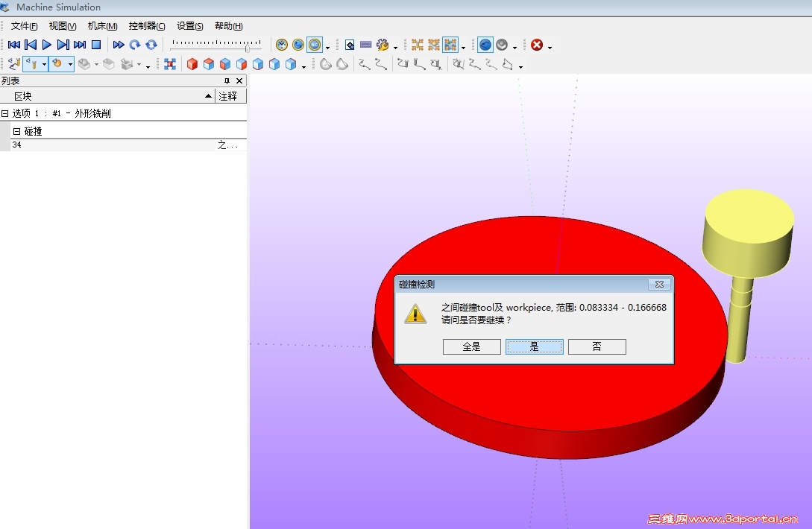812x529 pixels.
Task: Open dropdown beside collision-check icons
Action: pyautogui.click(x=464, y=48)
